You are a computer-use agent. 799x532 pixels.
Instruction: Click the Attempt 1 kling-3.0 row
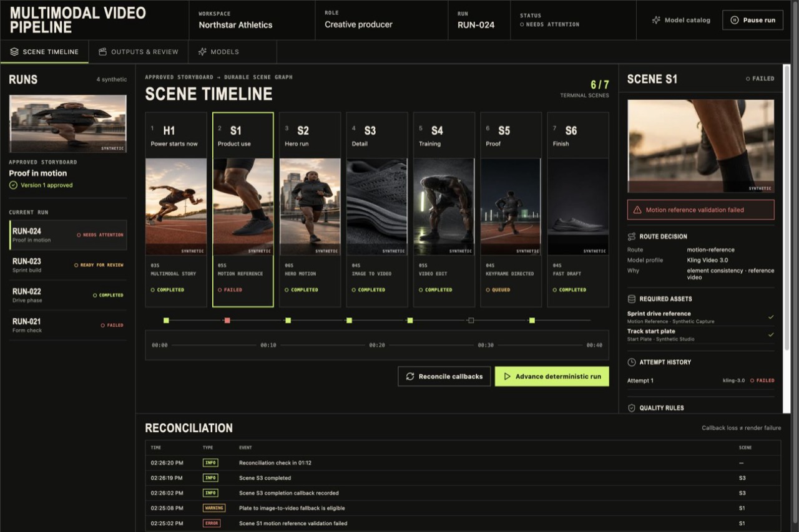(x=701, y=380)
